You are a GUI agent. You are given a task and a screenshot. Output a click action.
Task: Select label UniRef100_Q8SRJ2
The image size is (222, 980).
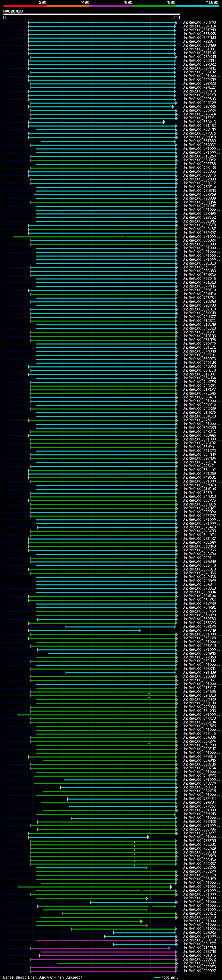pos(199,913)
